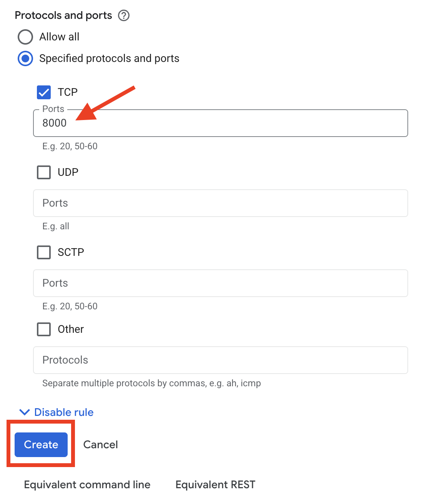This screenshot has width=422, height=504.
Task: Open Equivalent command line link
Action: (x=87, y=485)
